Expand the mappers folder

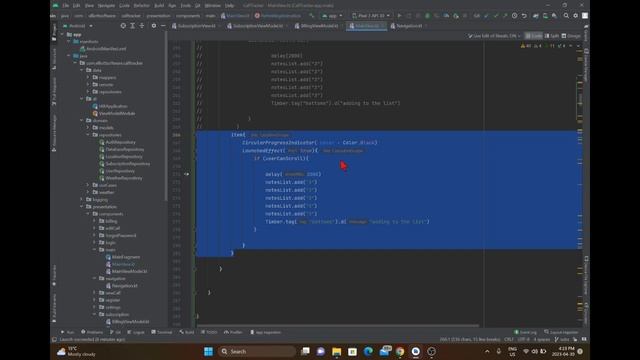88,78
